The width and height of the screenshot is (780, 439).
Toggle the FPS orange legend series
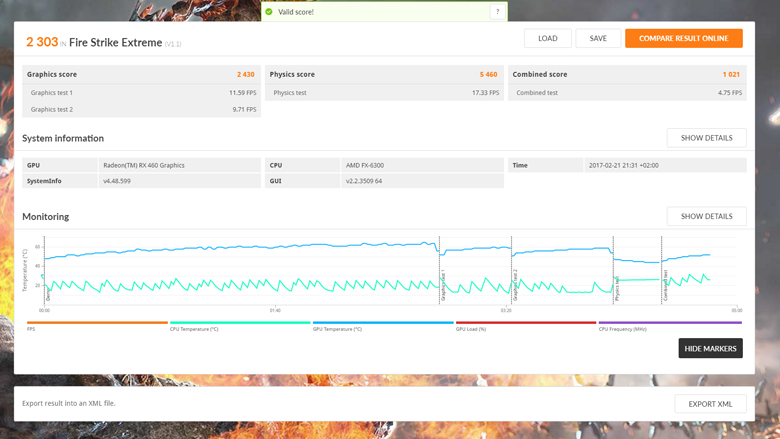(x=97, y=325)
